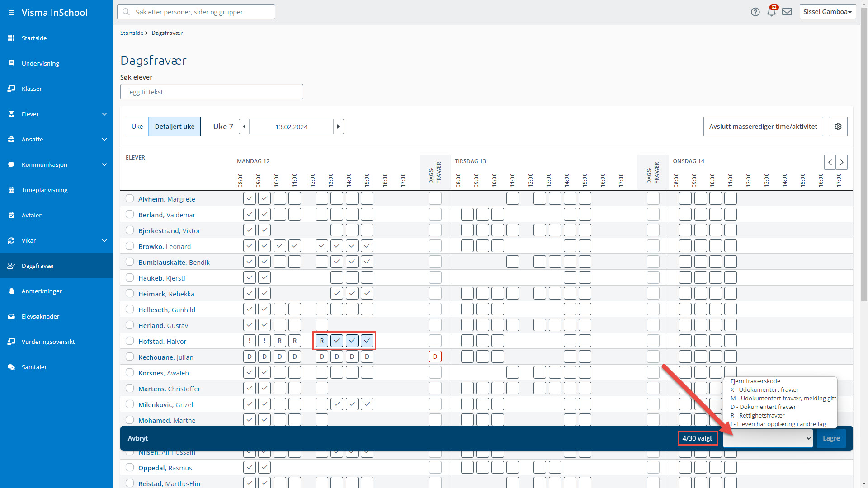Choose 'R - Rettighetsfravær' option

click(757, 415)
